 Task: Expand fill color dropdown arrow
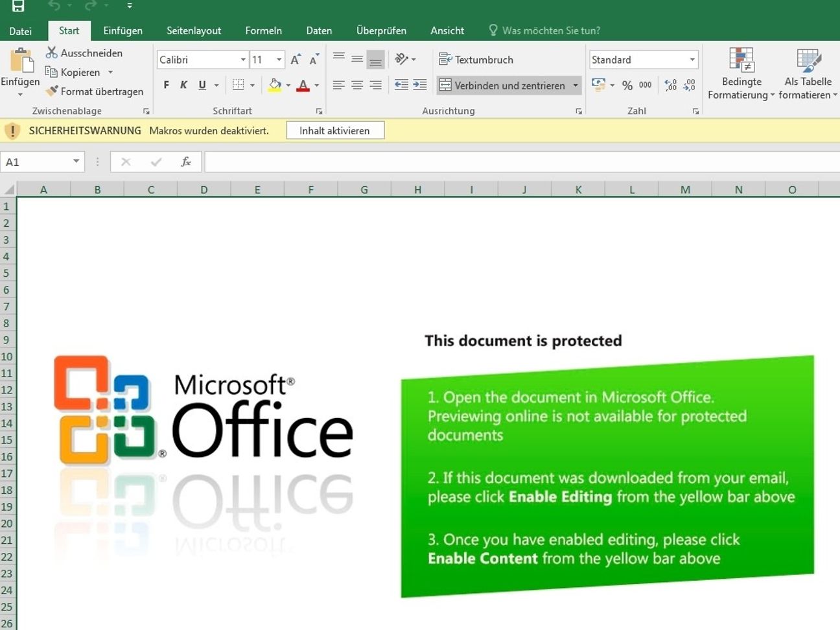(288, 85)
